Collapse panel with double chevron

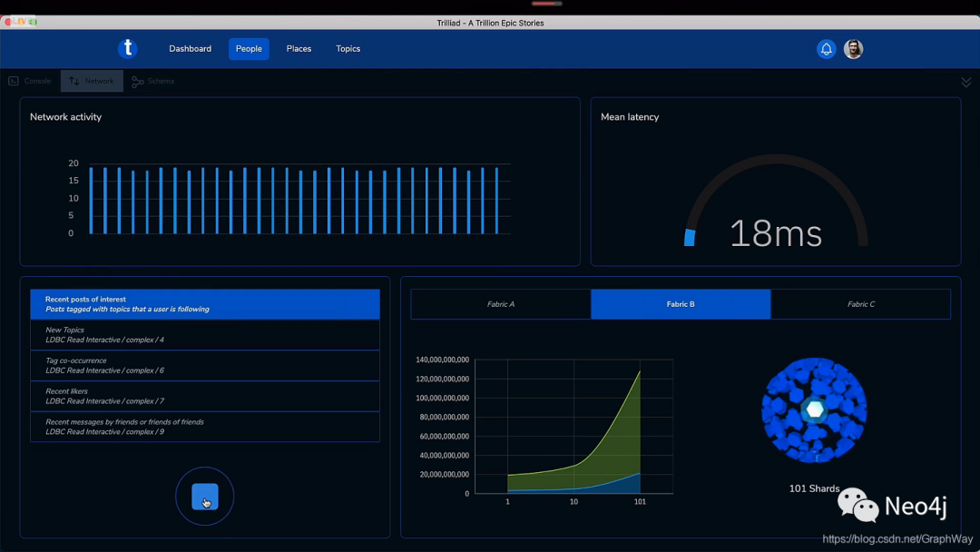(x=965, y=82)
